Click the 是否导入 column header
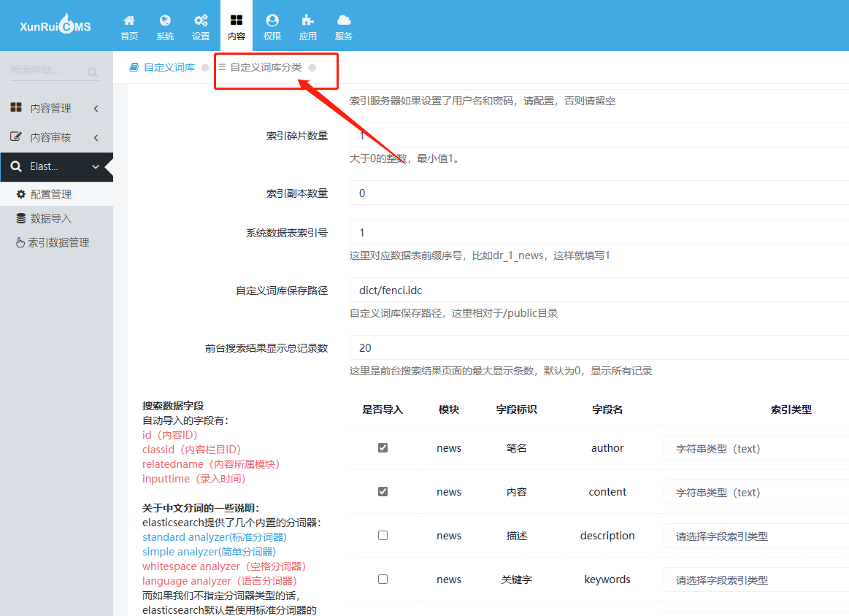The height and width of the screenshot is (616, 849). point(383,409)
